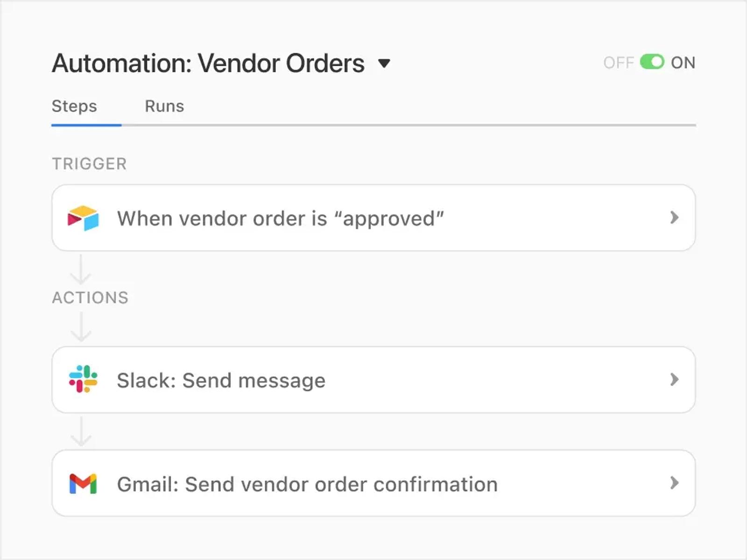The width and height of the screenshot is (747, 560).
Task: Switch to the Runs tab
Action: (x=164, y=106)
